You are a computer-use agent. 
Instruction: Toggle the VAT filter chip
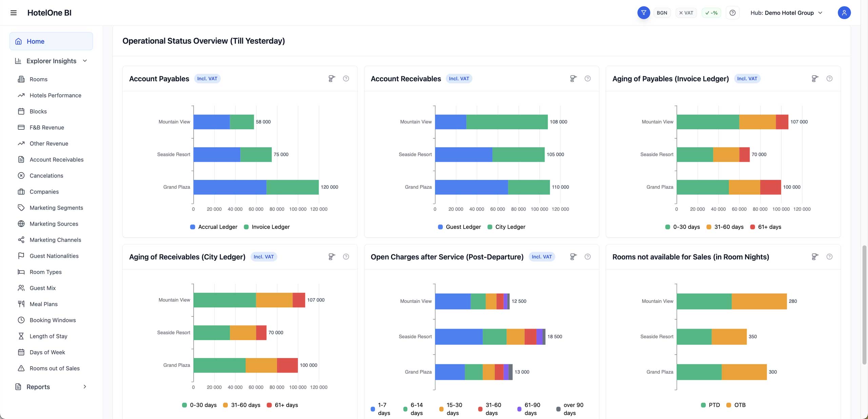[x=686, y=13]
